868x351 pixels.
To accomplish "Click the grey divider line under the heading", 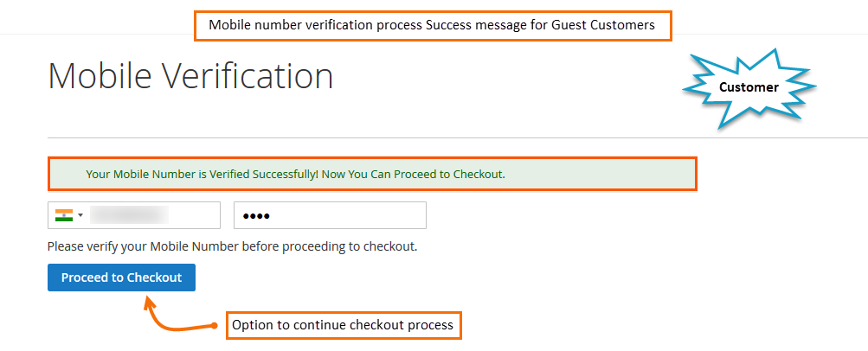I will [x=457, y=137].
